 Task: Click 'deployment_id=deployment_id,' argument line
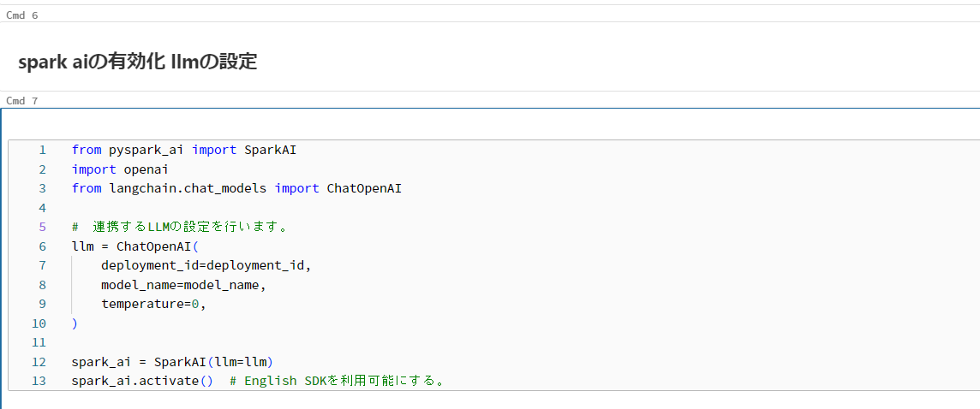coord(206,266)
